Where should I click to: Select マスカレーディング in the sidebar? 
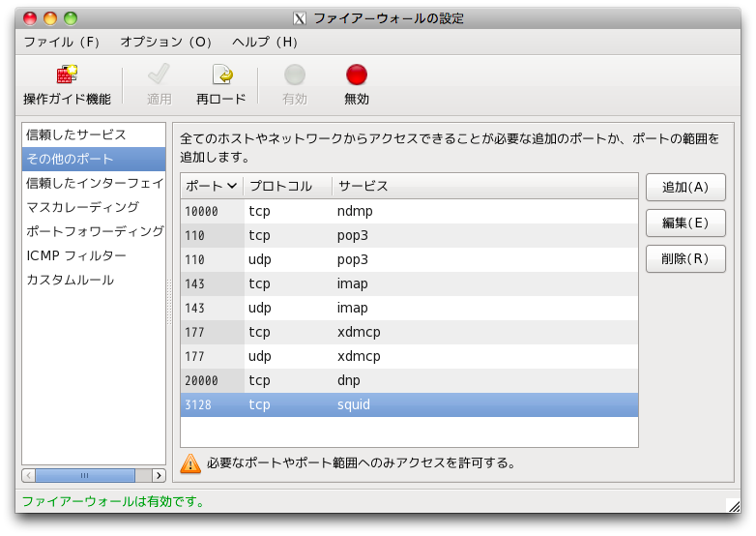pos(83,207)
